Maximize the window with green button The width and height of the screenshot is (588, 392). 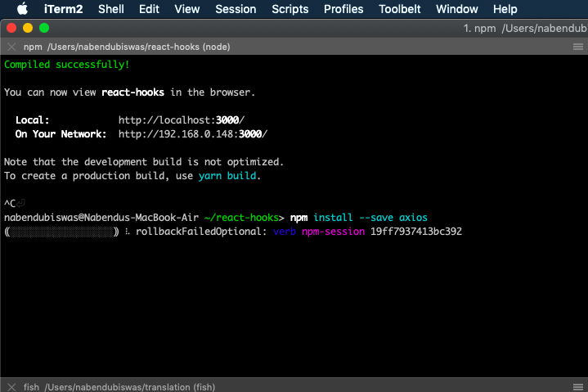coord(44,28)
